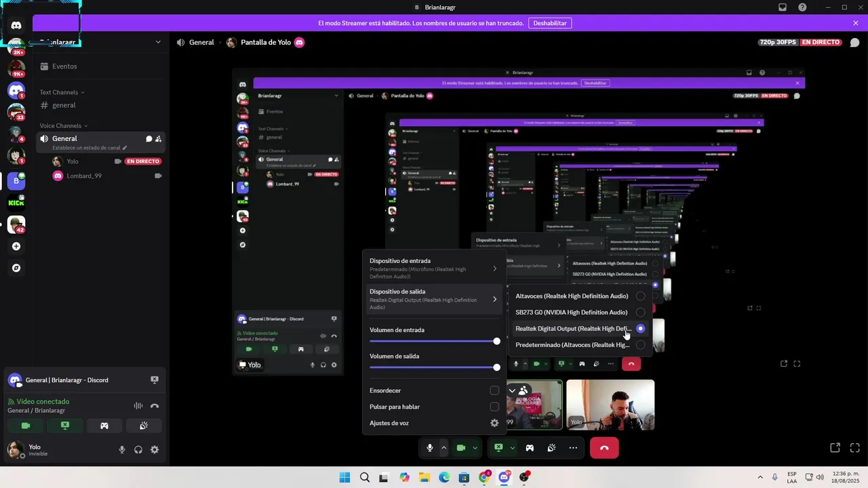Adjust Volumen de entrada slider handle

tap(496, 342)
